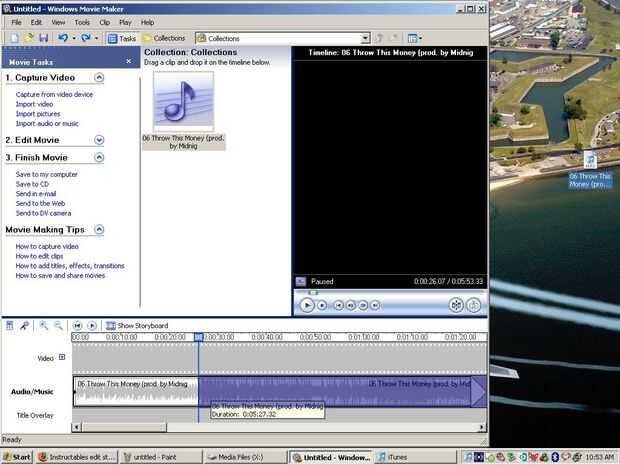Click the Import pictures link
This screenshot has height=465, width=620.
(x=38, y=114)
